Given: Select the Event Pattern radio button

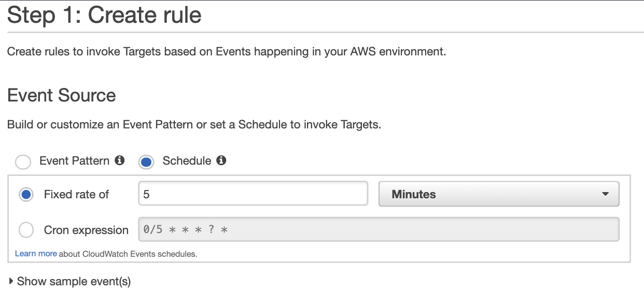Looking at the screenshot, I should click(23, 162).
